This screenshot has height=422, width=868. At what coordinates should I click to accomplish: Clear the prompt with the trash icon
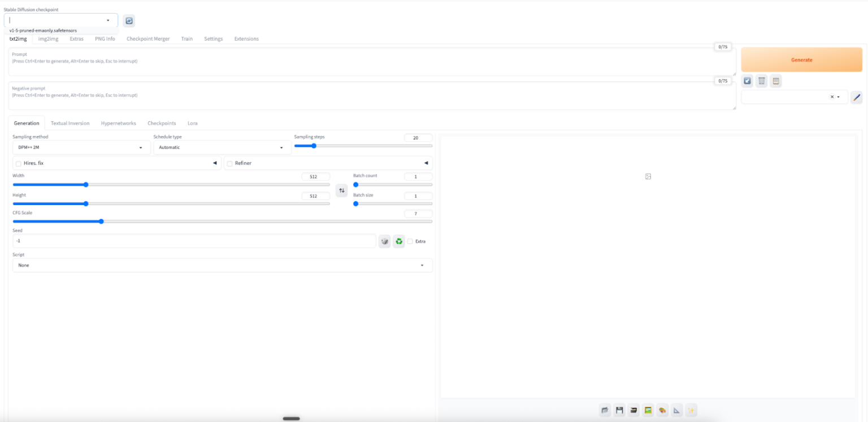pos(762,81)
